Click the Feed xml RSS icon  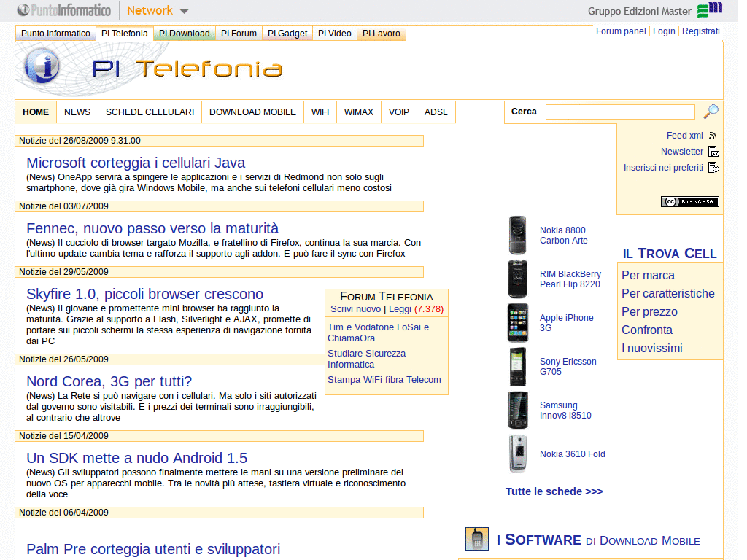click(x=713, y=136)
